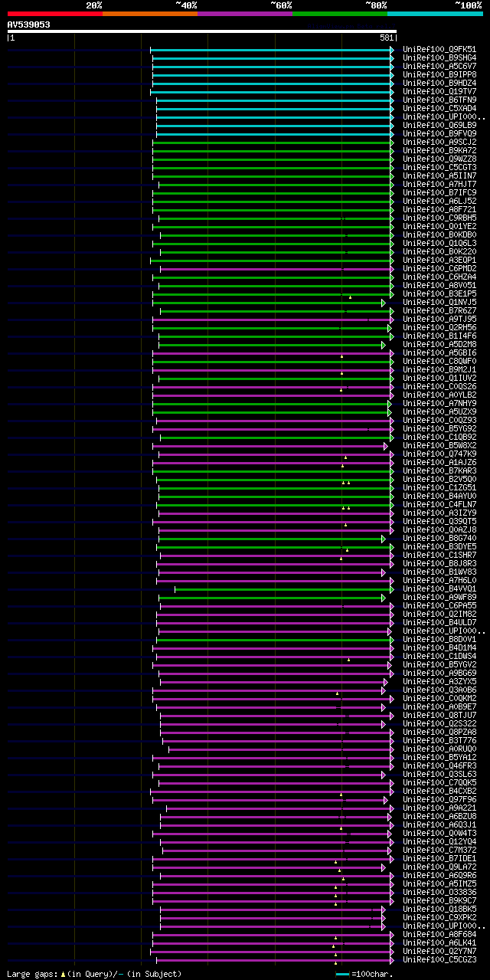Select the UniRef100_Q2IM82 label
The width and height of the screenshot is (490, 980).
[x=439, y=614]
